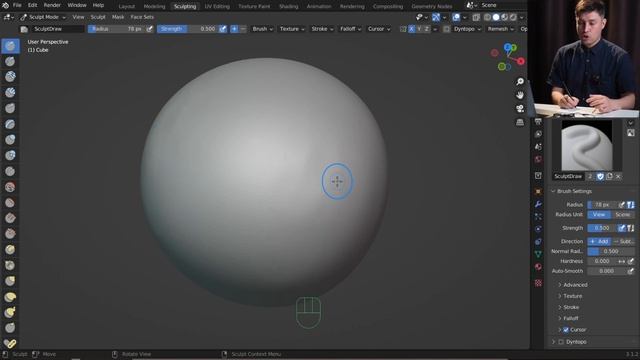
Task: Switch to the Shading workspace tab
Action: pos(289,6)
